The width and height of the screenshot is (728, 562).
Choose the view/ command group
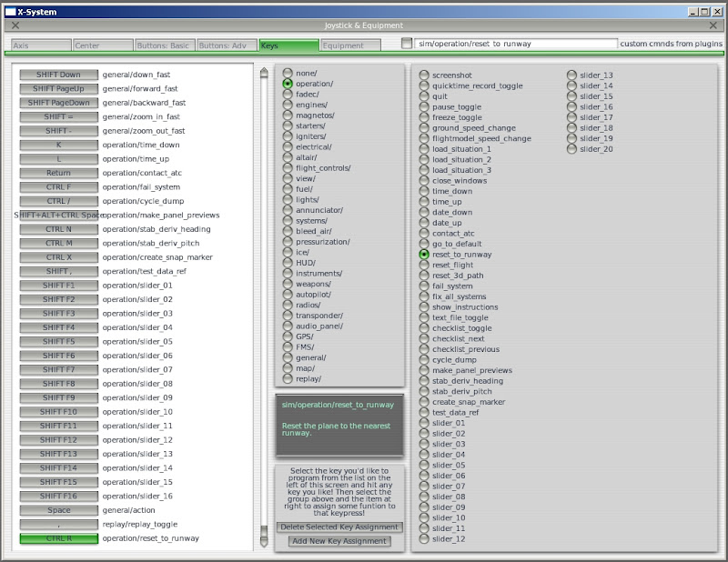(288, 178)
